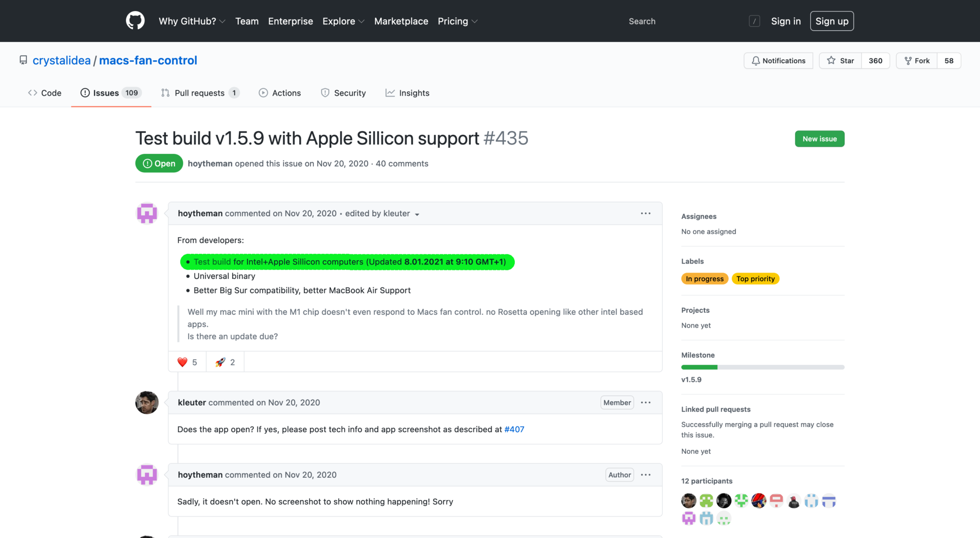Expand the Explore dropdown menu
Screen dimensions: 980x538
coord(343,21)
